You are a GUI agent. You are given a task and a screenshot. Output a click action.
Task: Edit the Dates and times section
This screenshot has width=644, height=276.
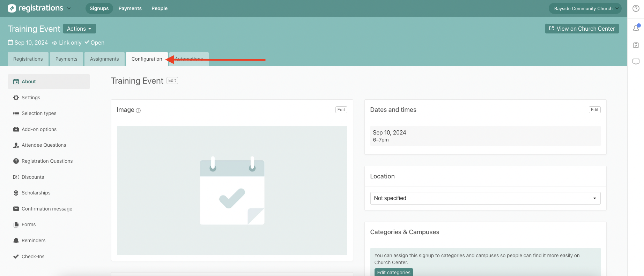[594, 110]
